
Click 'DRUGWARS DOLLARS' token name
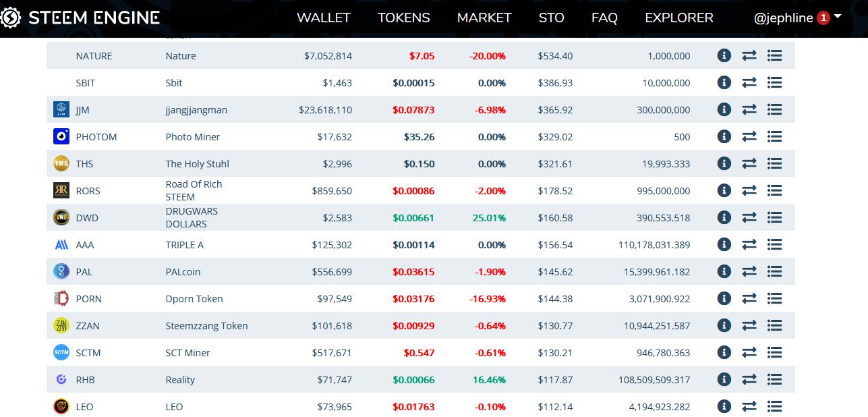192,217
